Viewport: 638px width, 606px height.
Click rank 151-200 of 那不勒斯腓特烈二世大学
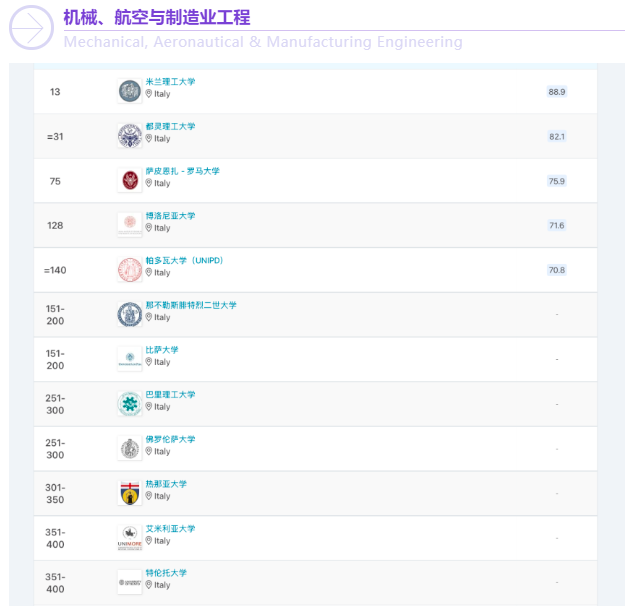pos(55,315)
